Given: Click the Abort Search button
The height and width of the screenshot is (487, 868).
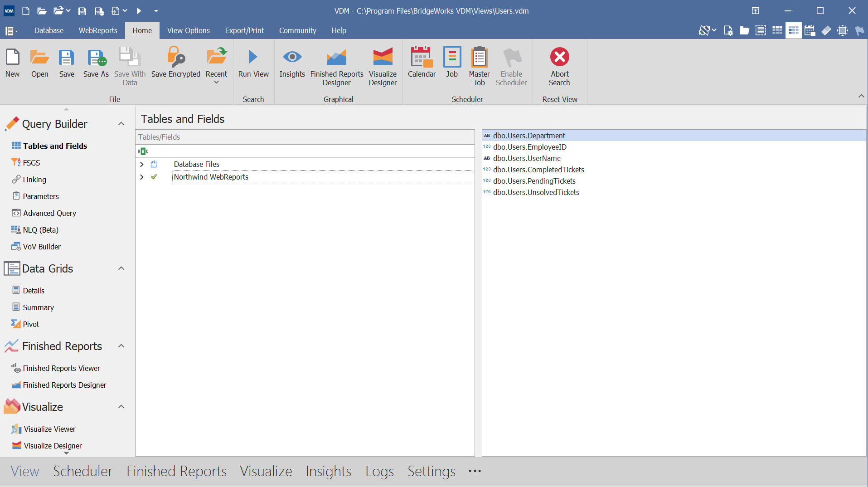Looking at the screenshot, I should tap(560, 67).
